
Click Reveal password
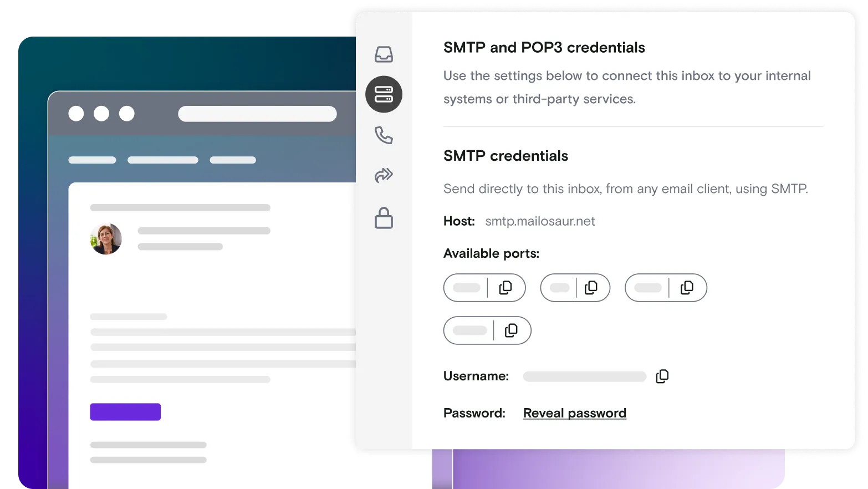point(574,412)
